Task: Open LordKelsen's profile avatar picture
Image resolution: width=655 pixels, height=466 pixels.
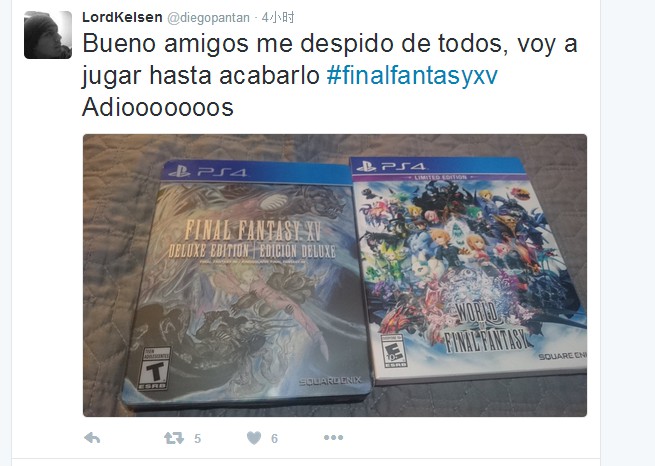Action: (48, 35)
